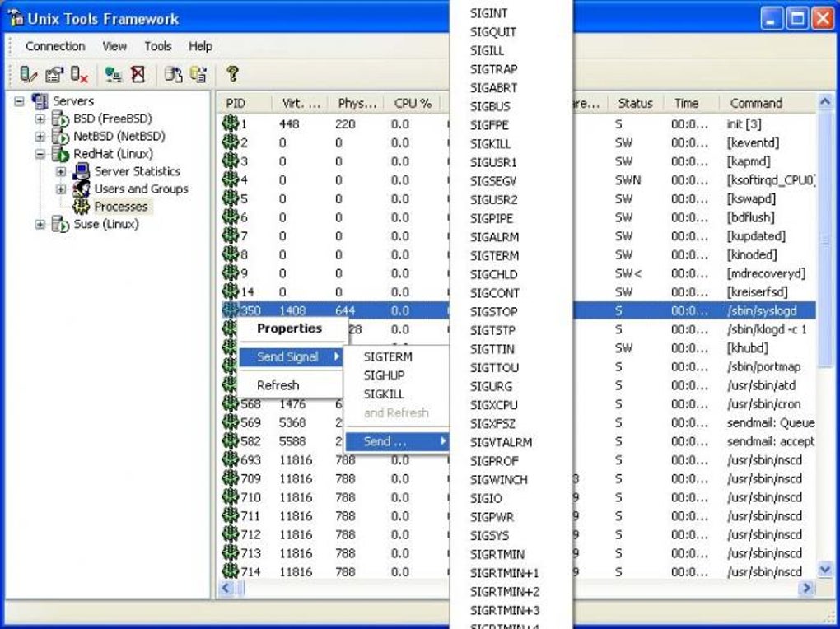This screenshot has width=840, height=629.
Task: Click the BSD (FreeBSD) server icon
Action: 60,119
